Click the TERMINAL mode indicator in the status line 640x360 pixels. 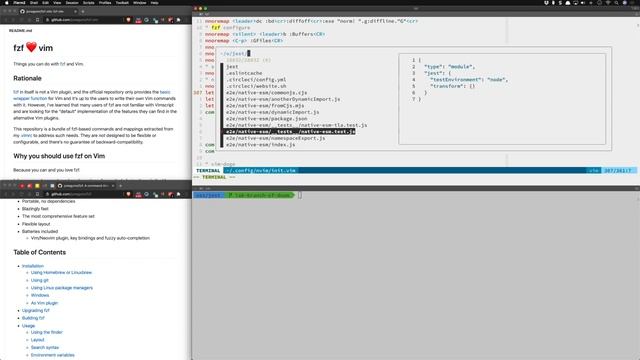[x=208, y=171]
